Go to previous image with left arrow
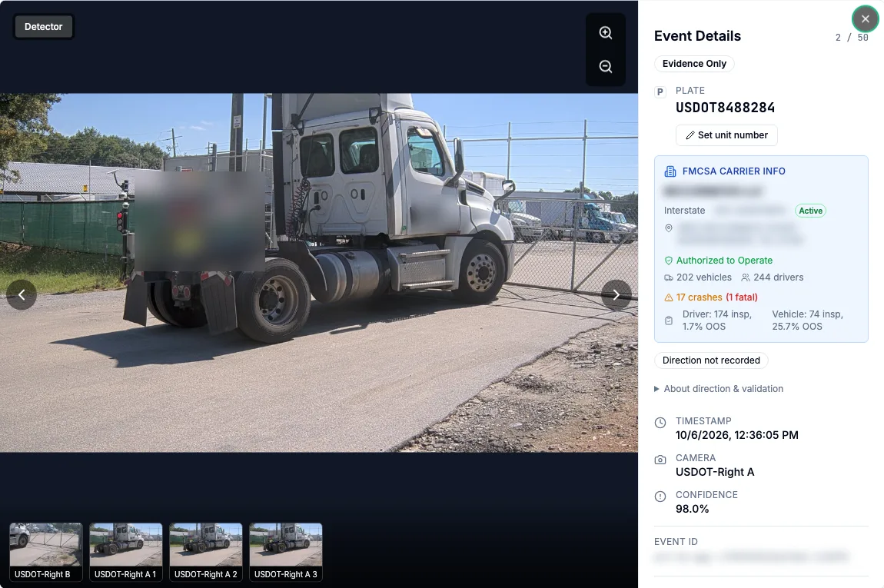 pos(22,294)
